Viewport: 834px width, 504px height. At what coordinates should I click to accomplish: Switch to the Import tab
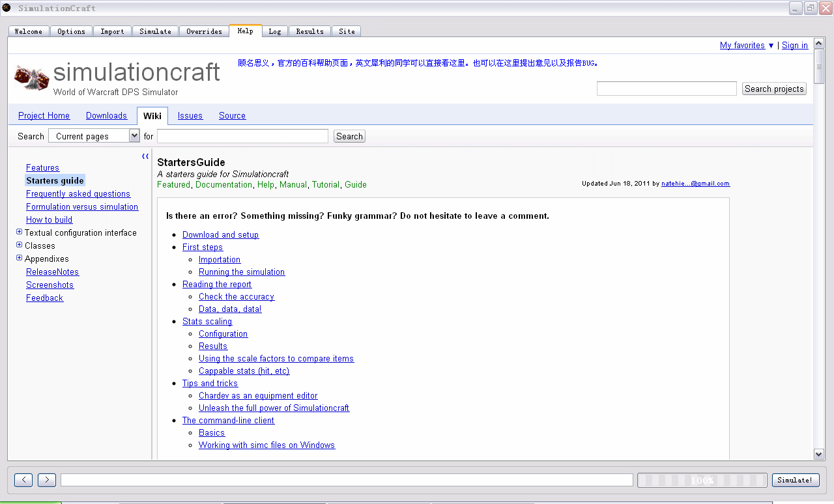tap(112, 31)
